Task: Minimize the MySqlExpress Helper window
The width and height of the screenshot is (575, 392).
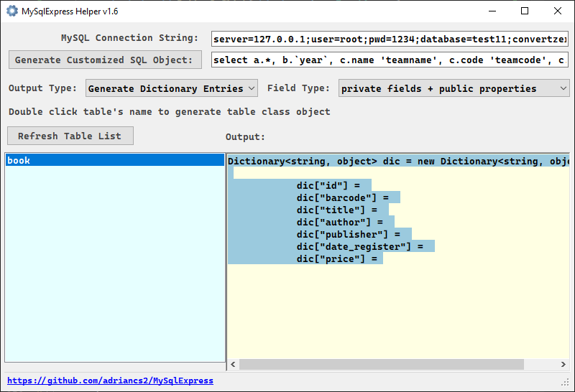Action: (492, 11)
